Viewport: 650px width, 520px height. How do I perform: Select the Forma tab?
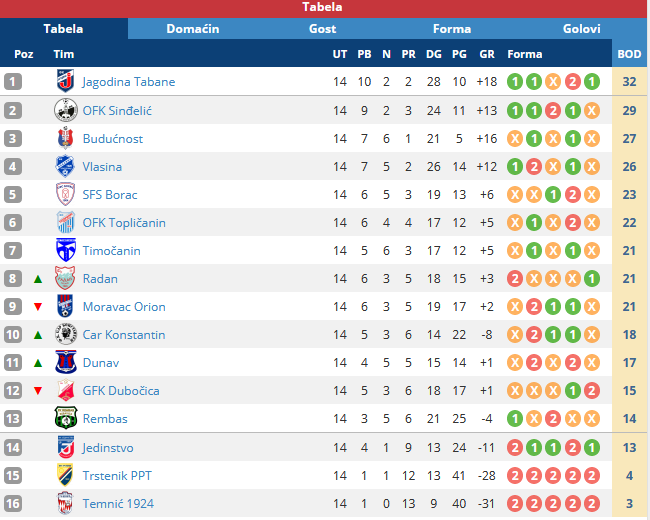pyautogui.click(x=452, y=29)
